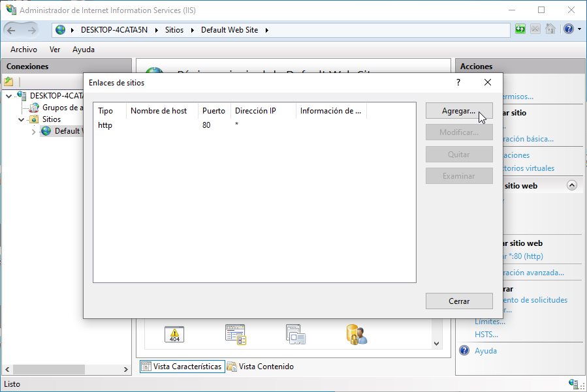Click the help icon beside Ayuda in Acciones
Viewport: 587px width, 392px height.
coord(464,350)
